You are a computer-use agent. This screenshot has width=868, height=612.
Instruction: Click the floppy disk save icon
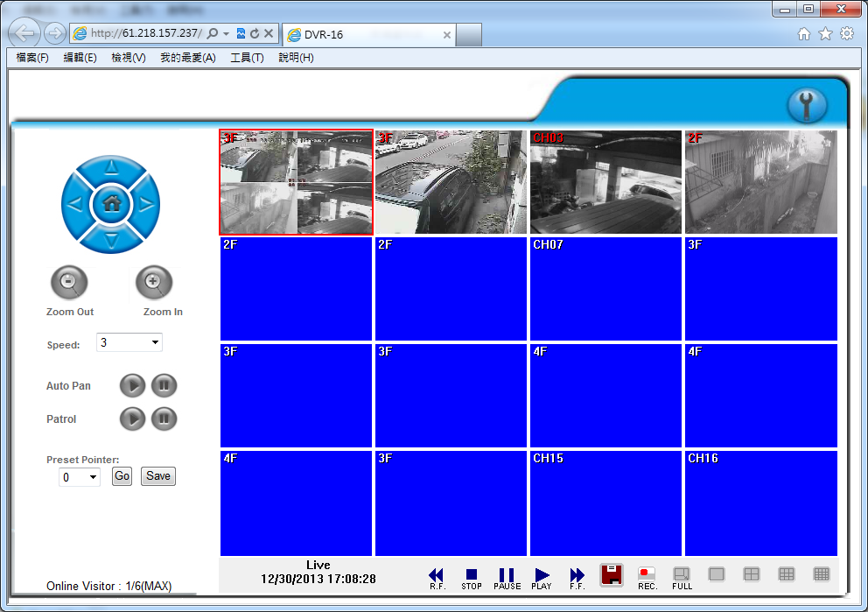[x=612, y=574]
